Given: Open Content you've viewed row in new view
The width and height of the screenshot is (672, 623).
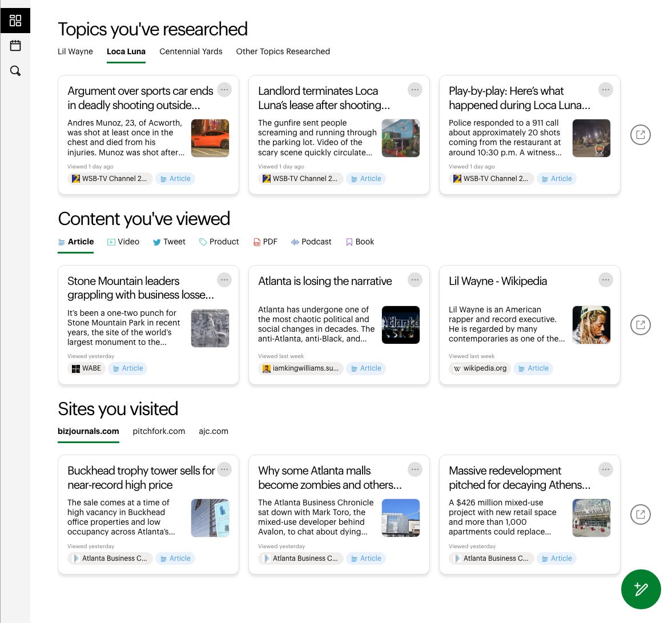Looking at the screenshot, I should 641,325.
